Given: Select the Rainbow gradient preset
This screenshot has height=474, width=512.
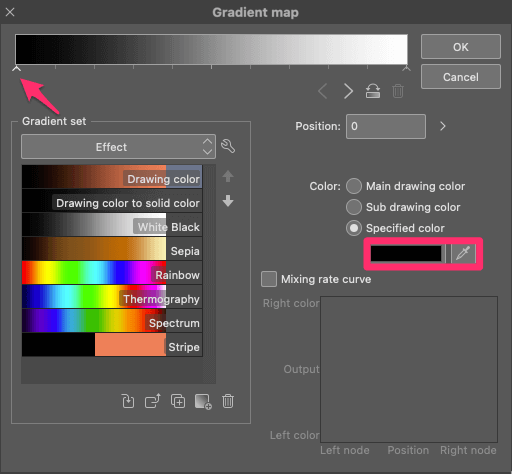Looking at the screenshot, I should pos(112,273).
